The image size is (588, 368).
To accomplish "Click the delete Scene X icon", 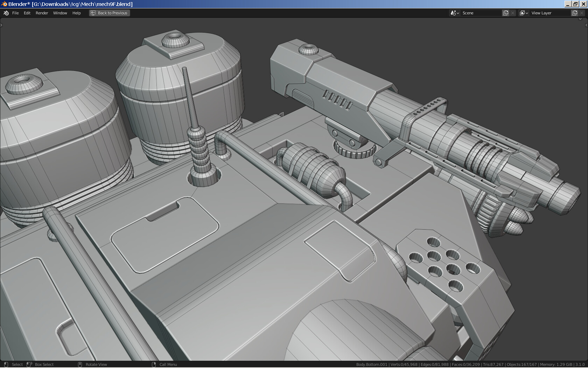I will pyautogui.click(x=513, y=13).
